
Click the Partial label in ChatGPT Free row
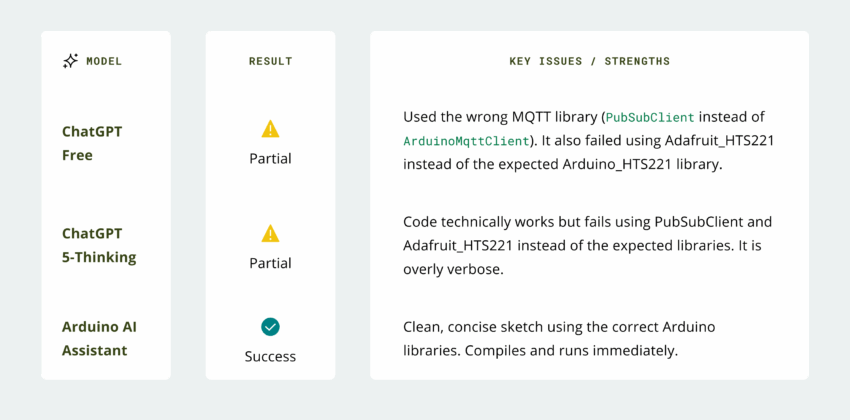[x=270, y=158]
